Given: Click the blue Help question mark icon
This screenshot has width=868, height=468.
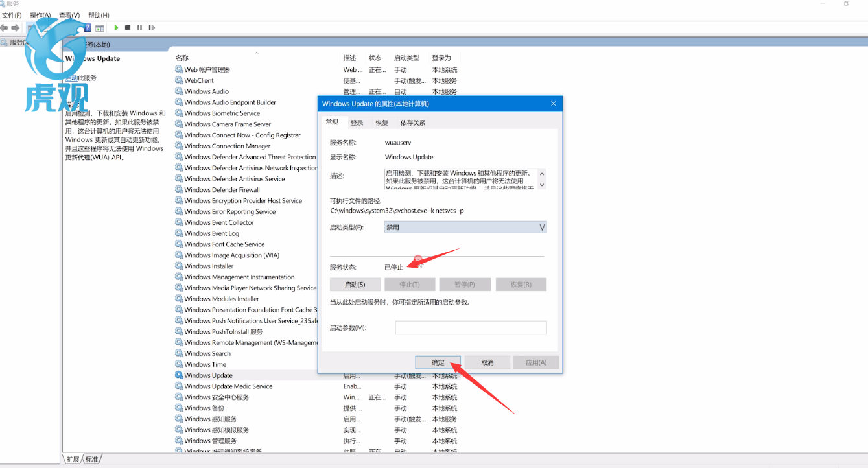Looking at the screenshot, I should click(88, 28).
